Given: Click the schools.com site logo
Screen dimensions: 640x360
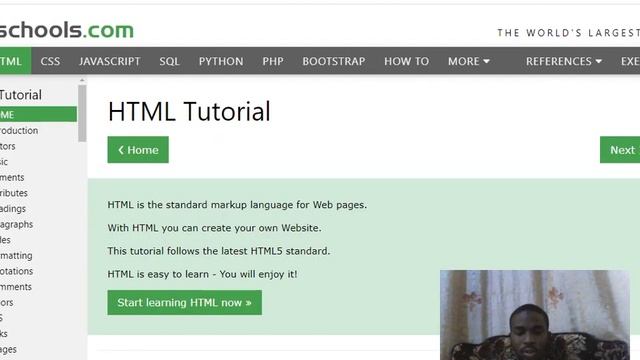Looking at the screenshot, I should coord(67,30).
